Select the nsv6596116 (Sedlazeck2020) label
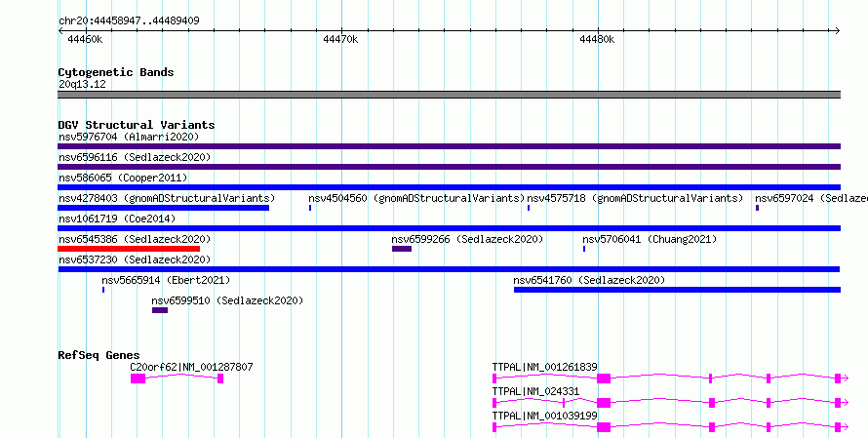868x438 pixels. tap(135, 157)
